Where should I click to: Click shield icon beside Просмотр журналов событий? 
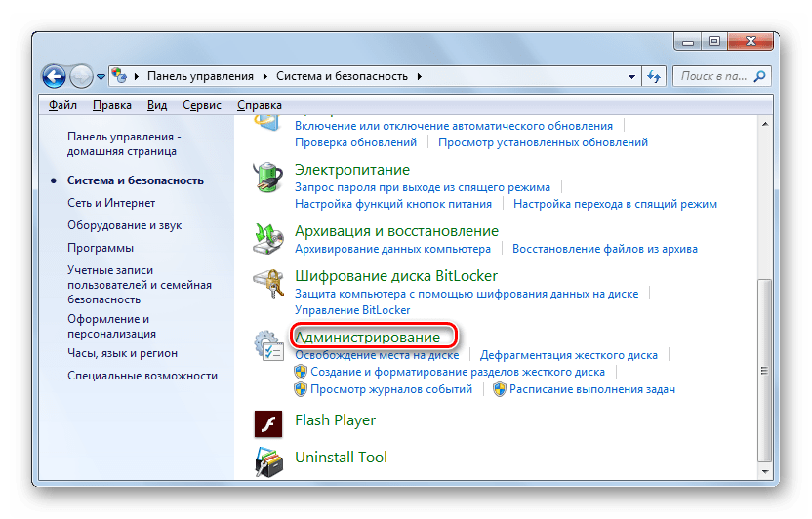click(x=301, y=389)
